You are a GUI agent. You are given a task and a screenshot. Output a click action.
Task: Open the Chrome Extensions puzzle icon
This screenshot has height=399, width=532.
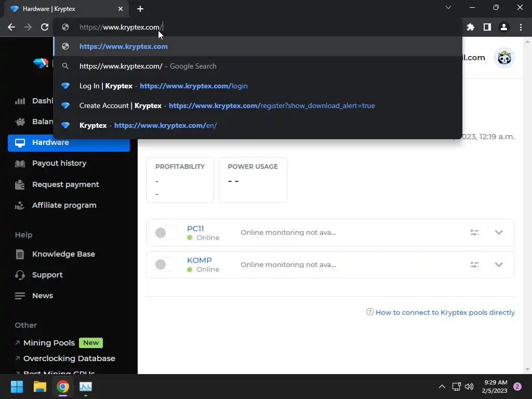coord(471,27)
